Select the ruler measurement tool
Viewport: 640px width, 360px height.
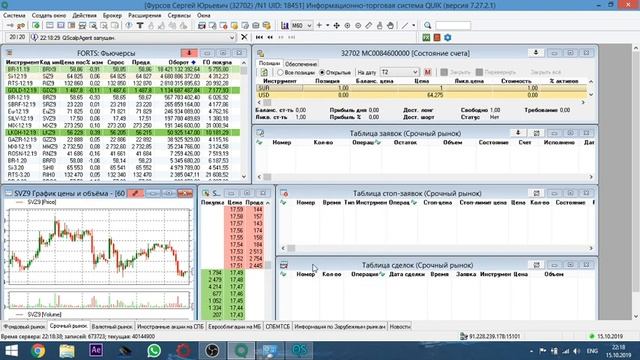pos(369,25)
